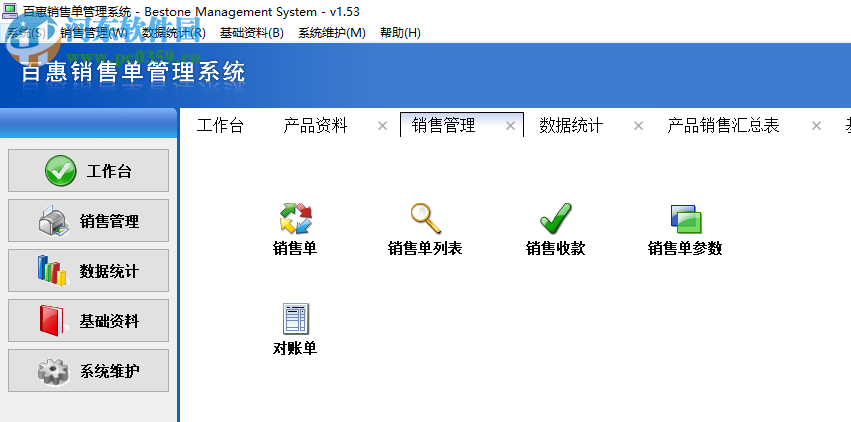Click the 销售单列表 label text
This screenshot has width=851, height=422.
425,248
